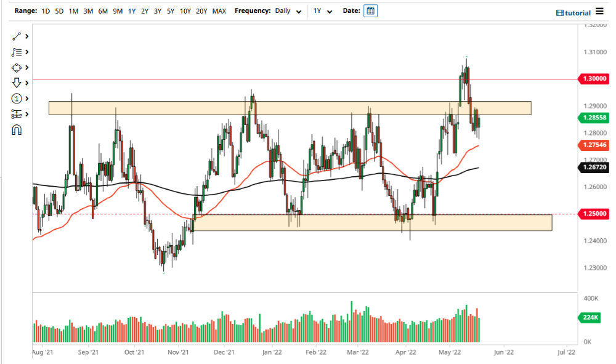The width and height of the screenshot is (616, 364).
Task: Expand the shape tool options chevron
Action: point(26,67)
